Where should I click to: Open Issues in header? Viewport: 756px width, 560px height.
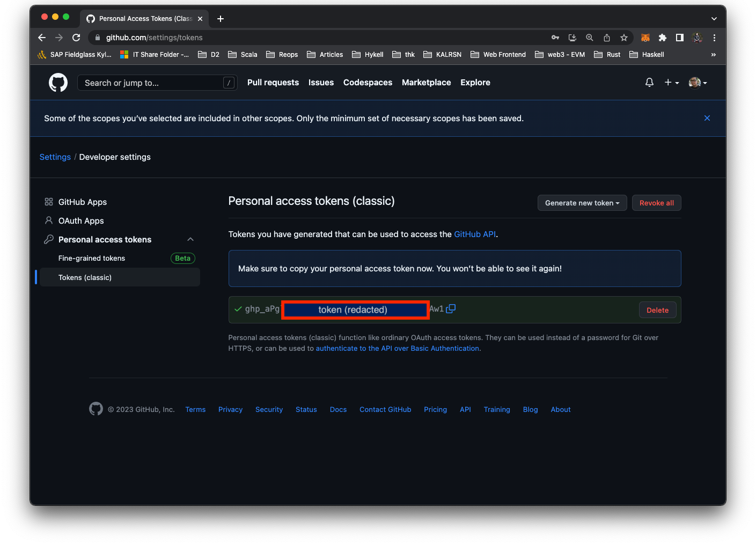pos(321,83)
